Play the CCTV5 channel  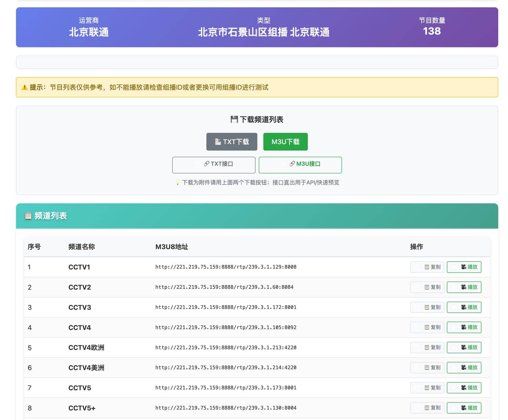pyautogui.click(x=464, y=388)
